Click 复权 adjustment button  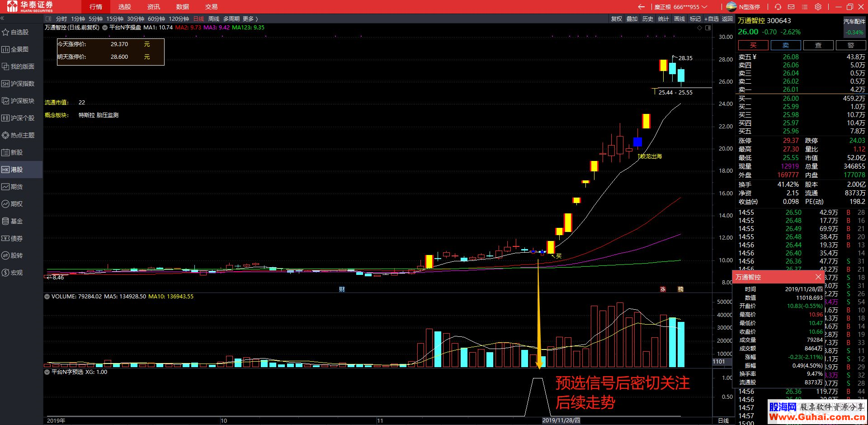[617, 19]
